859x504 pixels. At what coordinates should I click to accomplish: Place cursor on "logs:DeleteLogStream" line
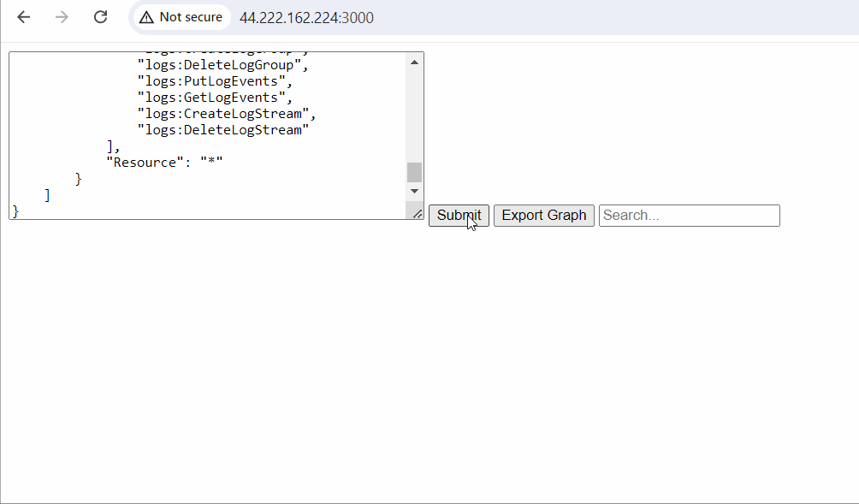223,130
